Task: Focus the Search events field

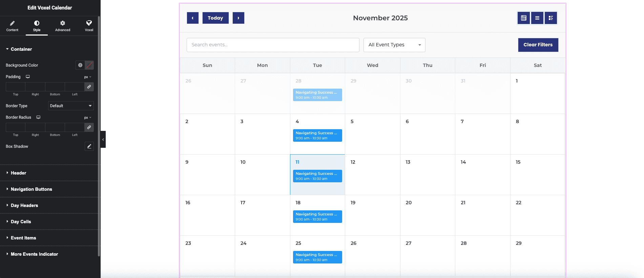Action: pos(273,45)
